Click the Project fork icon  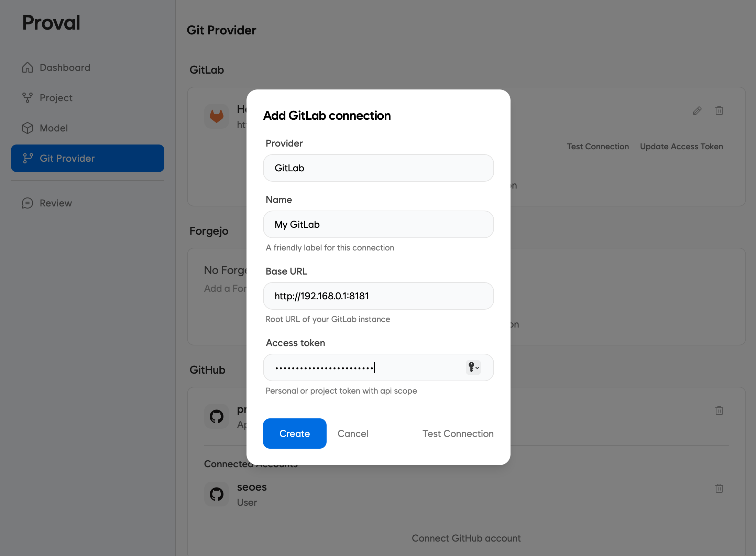[28, 98]
